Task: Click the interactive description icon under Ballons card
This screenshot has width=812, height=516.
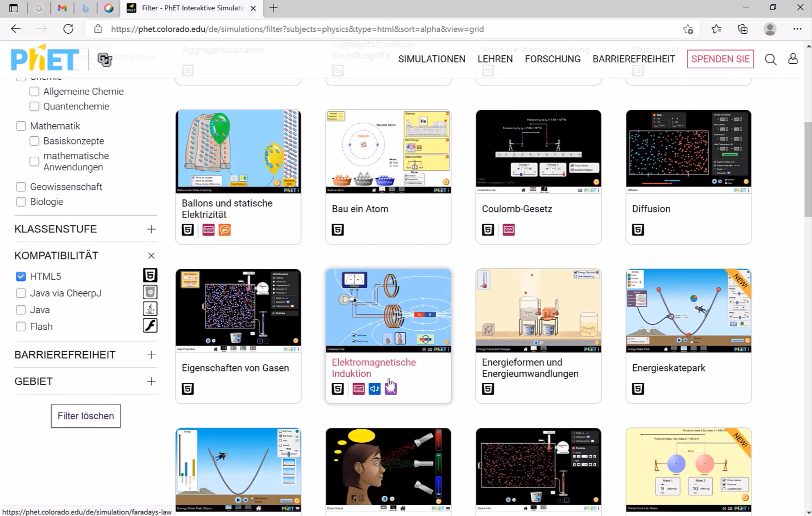Action: [225, 230]
